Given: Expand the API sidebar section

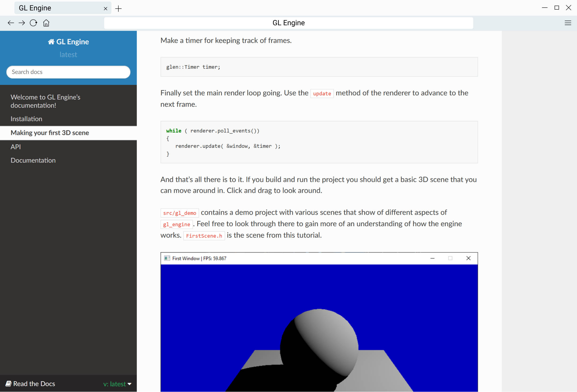Looking at the screenshot, I should pos(16,146).
